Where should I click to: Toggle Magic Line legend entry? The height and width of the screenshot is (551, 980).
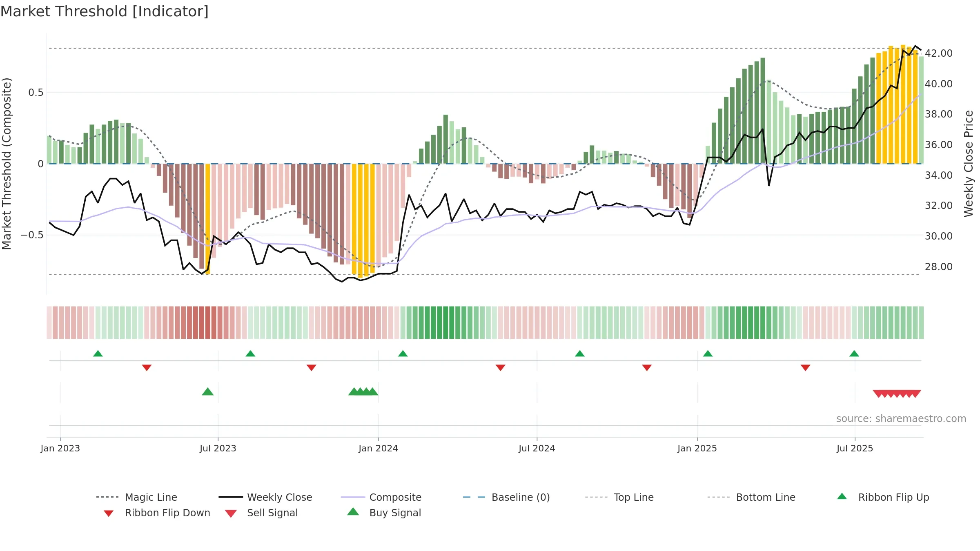click(x=136, y=497)
